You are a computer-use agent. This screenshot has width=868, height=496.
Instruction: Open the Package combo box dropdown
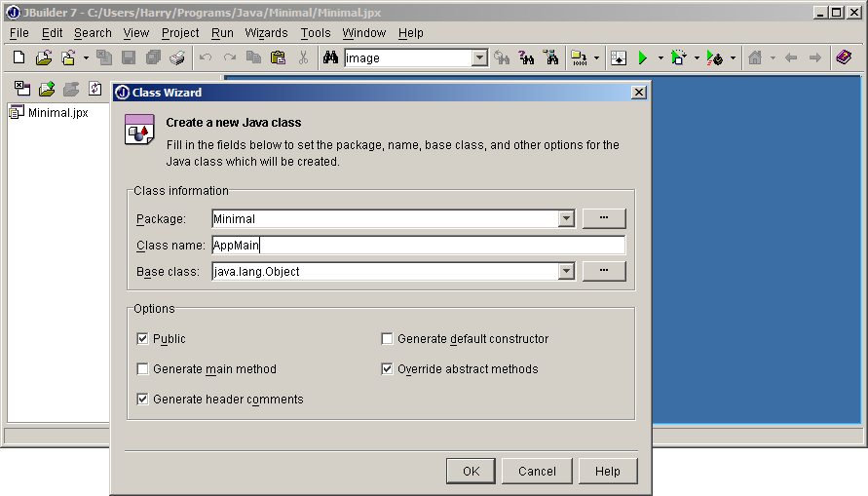coord(566,218)
